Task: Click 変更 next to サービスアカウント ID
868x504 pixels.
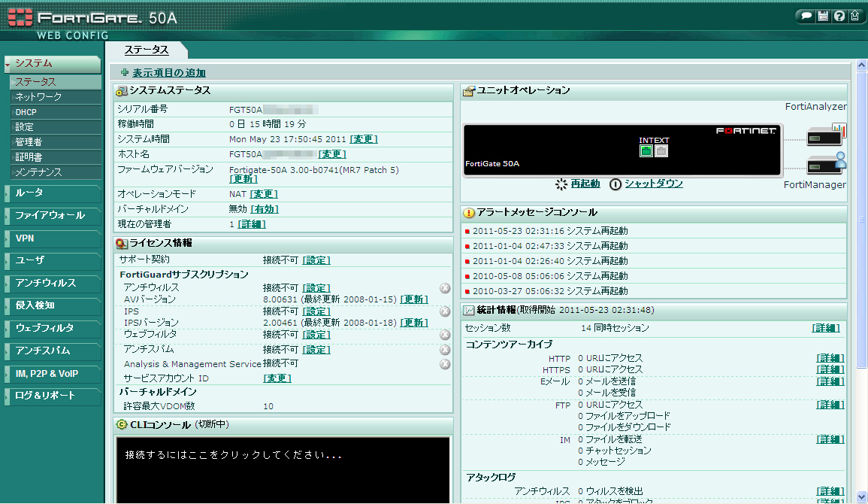Action: pos(277,378)
